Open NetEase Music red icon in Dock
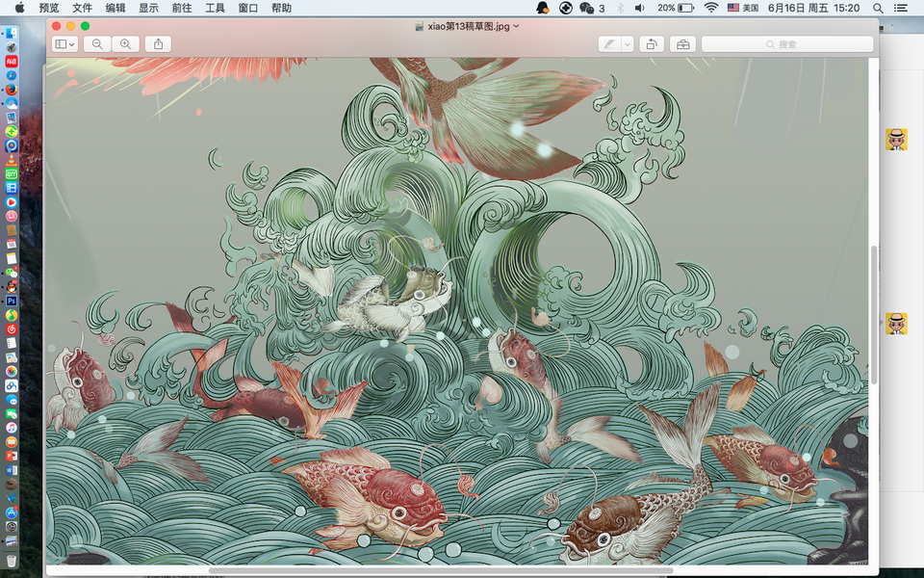 (12, 329)
